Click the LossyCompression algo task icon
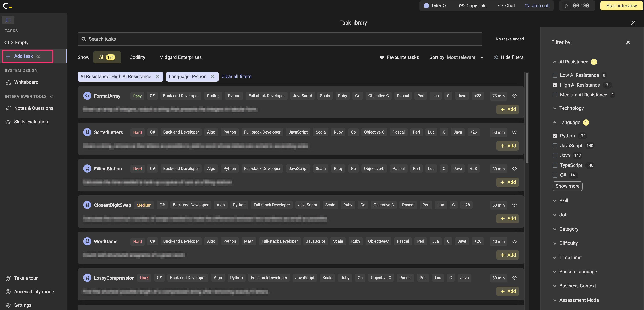644x310 pixels. [x=87, y=278]
